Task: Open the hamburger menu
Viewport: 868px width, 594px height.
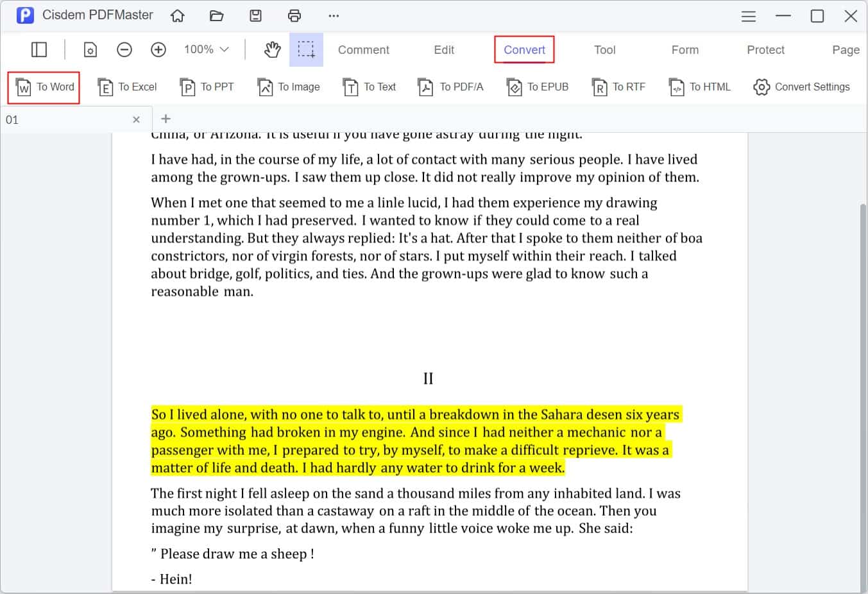Action: [x=748, y=15]
